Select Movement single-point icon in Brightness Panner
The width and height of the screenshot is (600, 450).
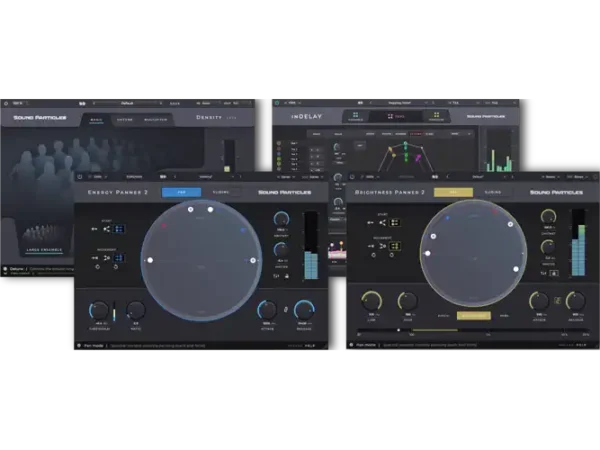(370, 246)
